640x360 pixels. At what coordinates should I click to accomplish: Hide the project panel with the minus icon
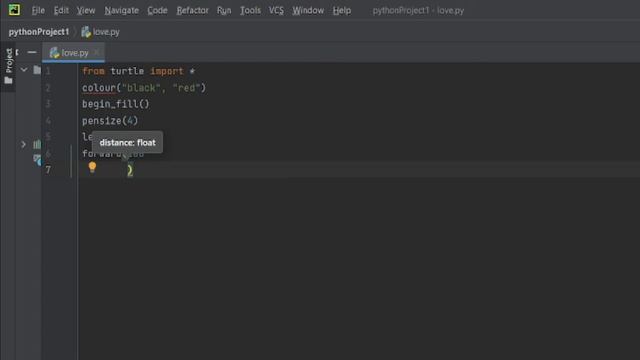coord(32,53)
